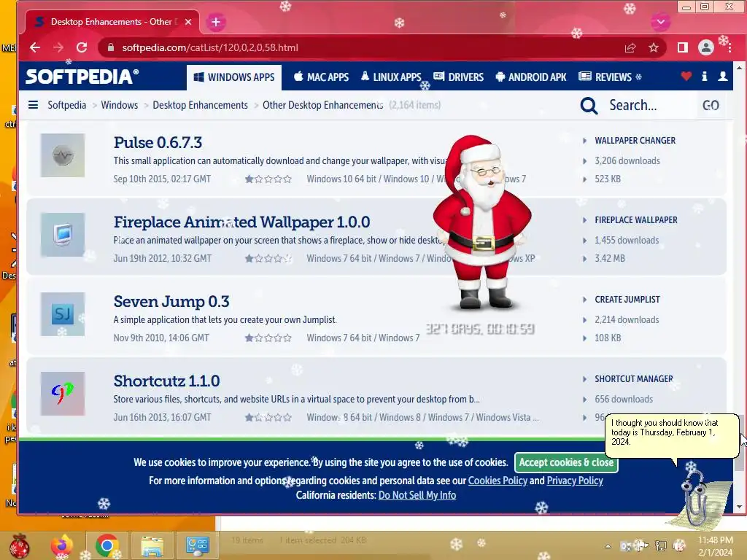Open Fireplace Animated Wallpaper 1.0.0
The width and height of the screenshot is (747, 560).
click(x=241, y=222)
